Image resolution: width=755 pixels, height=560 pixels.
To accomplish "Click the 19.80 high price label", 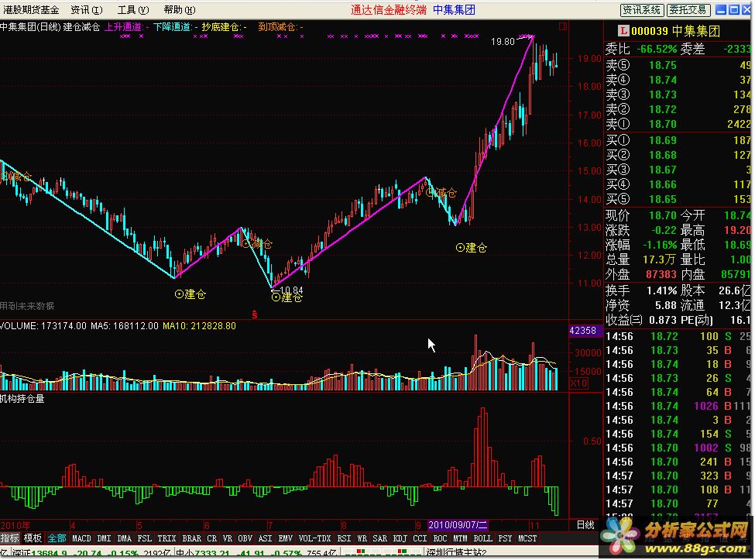I will [x=503, y=42].
